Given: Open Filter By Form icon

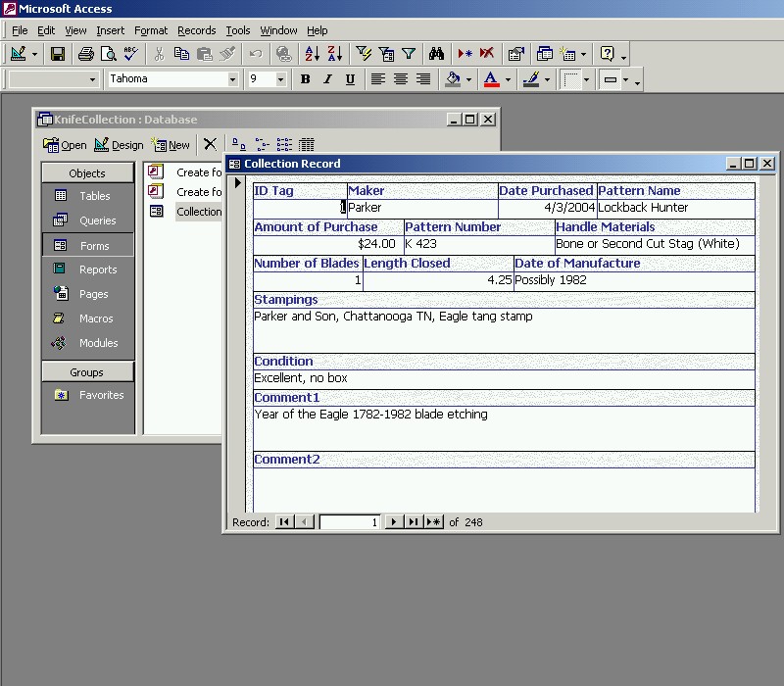Looking at the screenshot, I should (386, 54).
